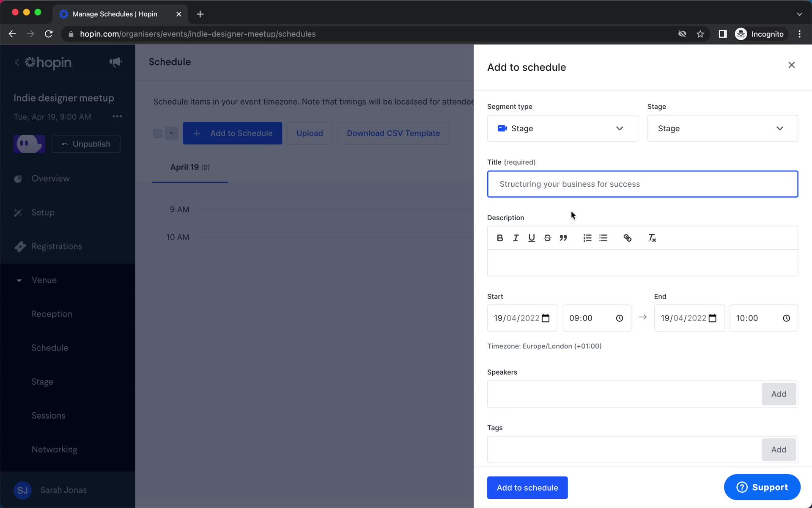Screen dimensions: 812x508
Task: Insert a hyperlink in the description
Action: coord(628,238)
